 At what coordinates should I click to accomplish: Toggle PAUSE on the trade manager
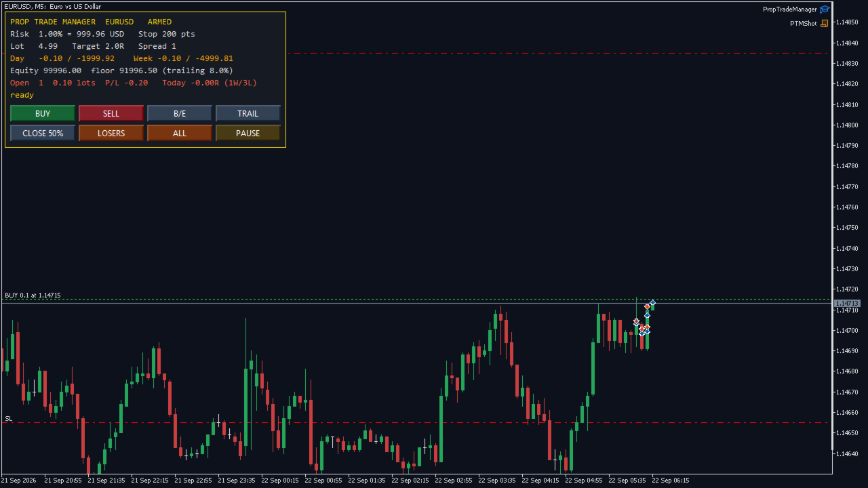point(248,134)
